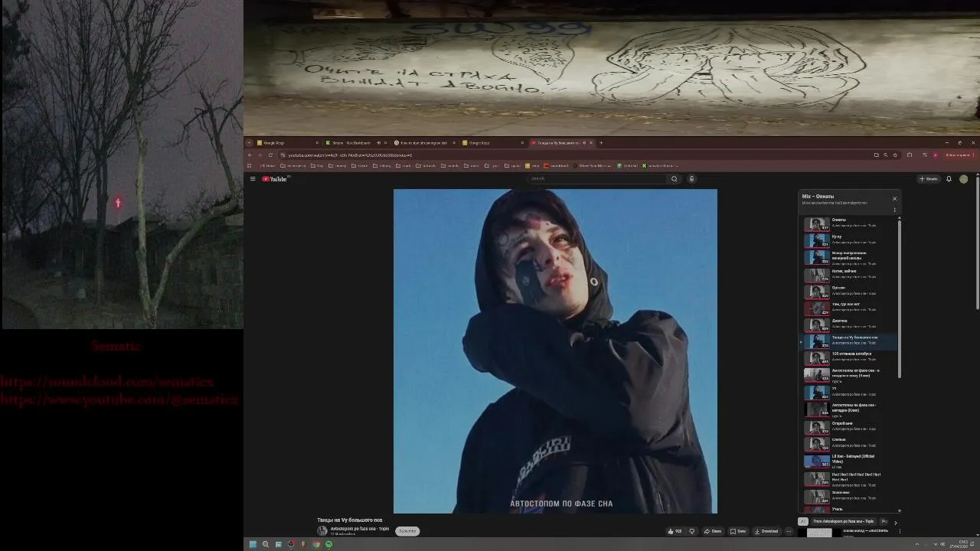Reload the page with the refresh icon

pos(270,155)
